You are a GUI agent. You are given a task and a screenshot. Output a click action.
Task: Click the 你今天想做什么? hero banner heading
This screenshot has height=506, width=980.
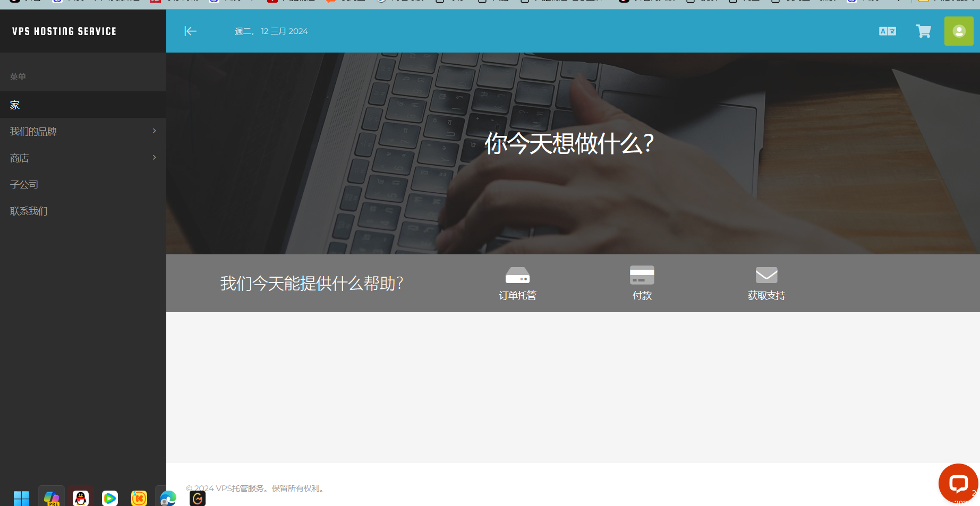(569, 143)
